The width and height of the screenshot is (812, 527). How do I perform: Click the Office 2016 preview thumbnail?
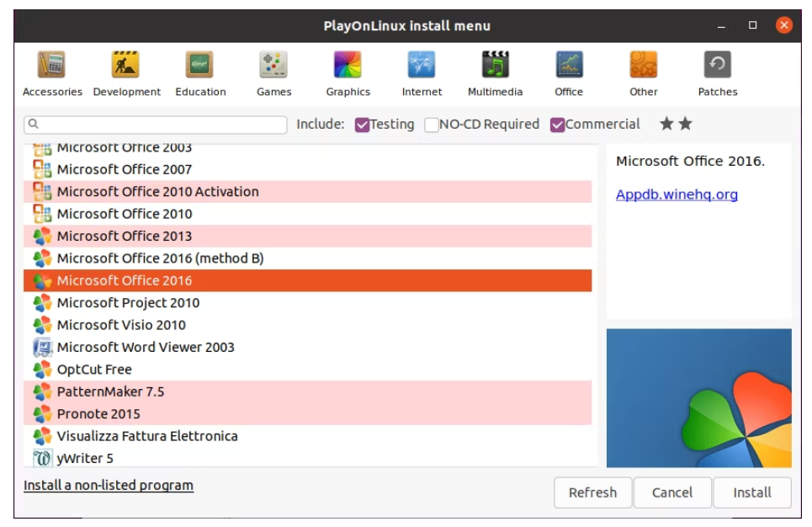[698, 398]
